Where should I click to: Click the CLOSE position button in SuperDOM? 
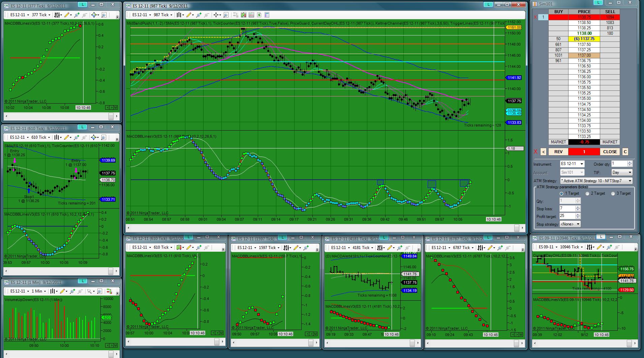pos(610,152)
